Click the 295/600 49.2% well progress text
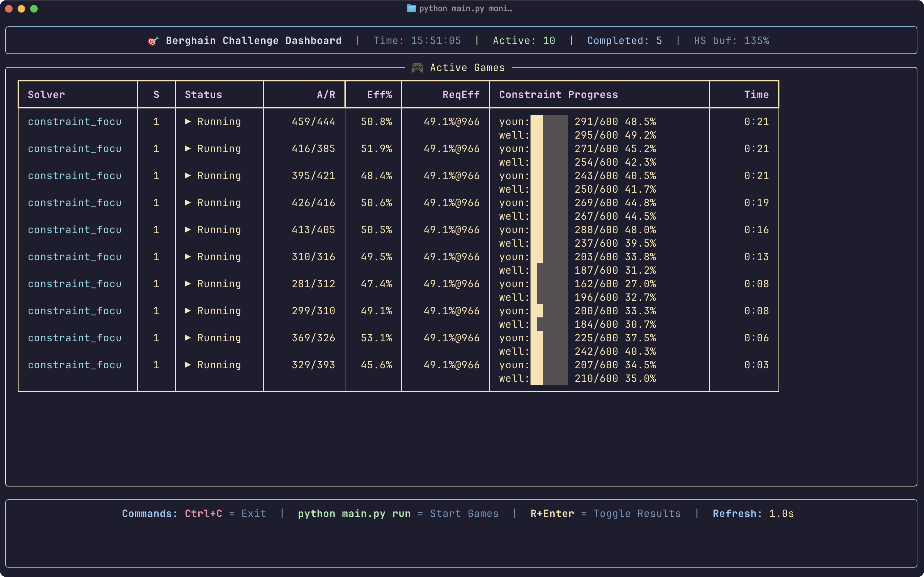Image resolution: width=924 pixels, height=577 pixels. click(615, 135)
